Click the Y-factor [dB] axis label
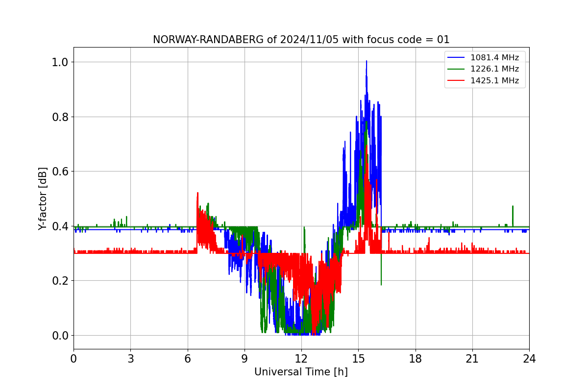 [43, 198]
